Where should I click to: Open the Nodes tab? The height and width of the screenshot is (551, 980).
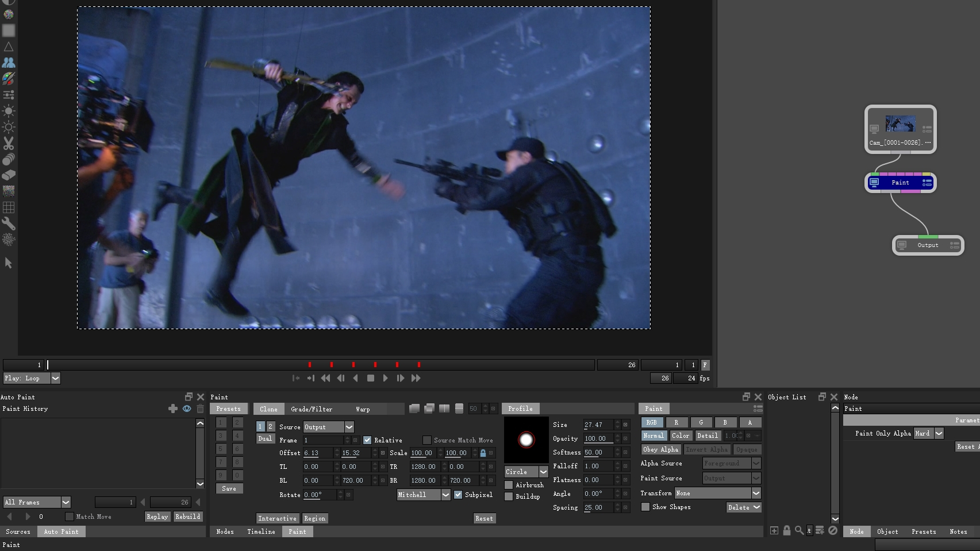[x=225, y=531]
